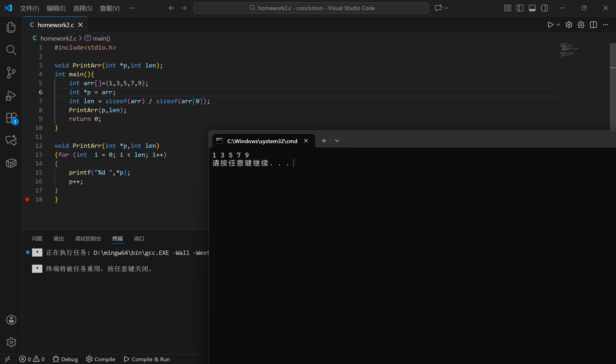Click the command center search box

[311, 8]
